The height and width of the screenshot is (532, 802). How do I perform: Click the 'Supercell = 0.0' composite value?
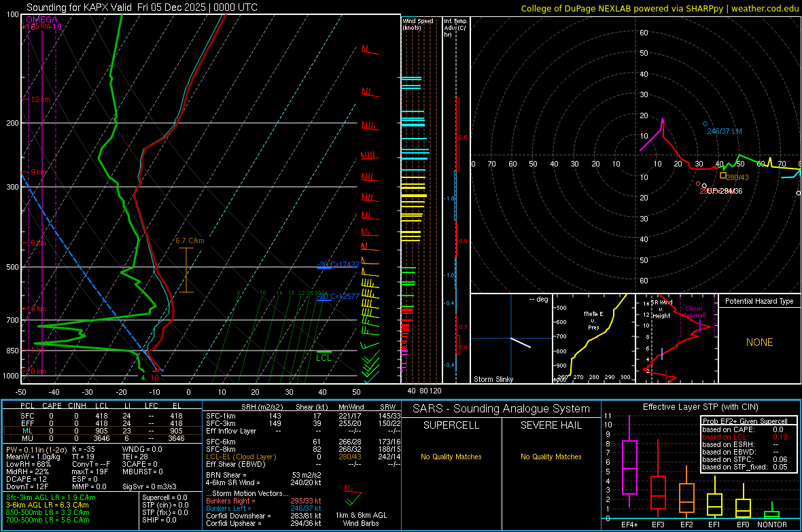164,498
